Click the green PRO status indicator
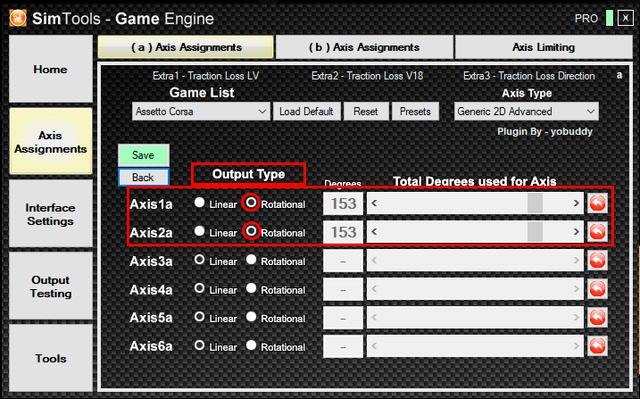 pos(609,18)
